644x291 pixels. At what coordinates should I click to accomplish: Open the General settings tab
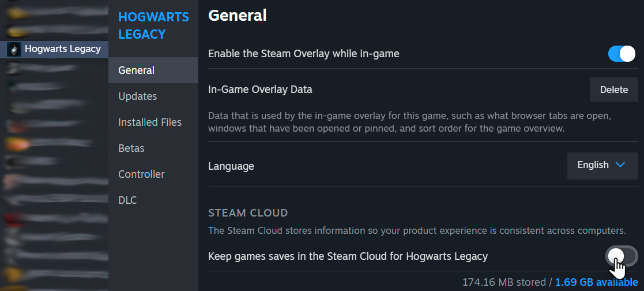pos(153,70)
